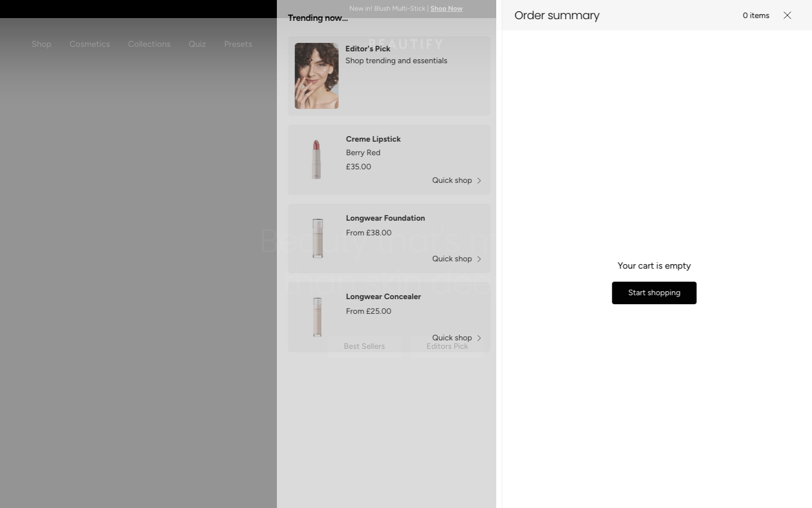Image resolution: width=812 pixels, height=508 pixels.
Task: Click the '£35.00' price
Action: coord(359,167)
